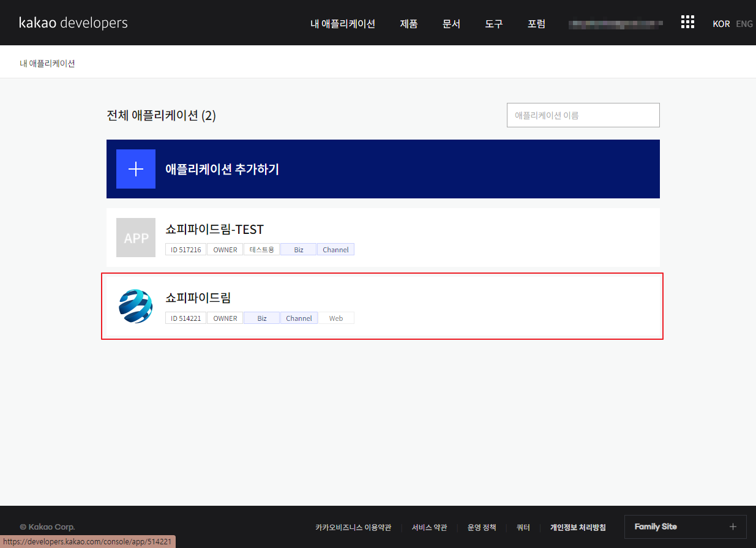Image resolution: width=756 pixels, height=548 pixels.
Task: Open 운영 정책 footer link
Action: coord(482,527)
